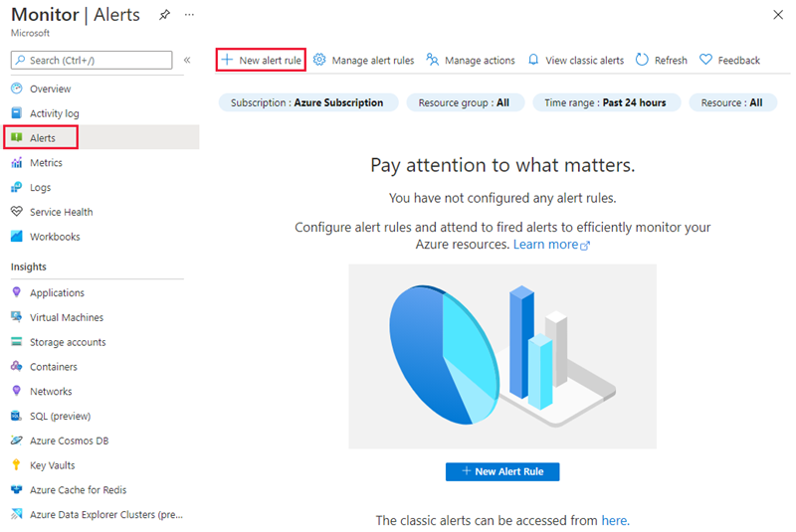Screen dimensions: 796x532
Task: Click the Applications lightbulb icon
Action: [17, 292]
